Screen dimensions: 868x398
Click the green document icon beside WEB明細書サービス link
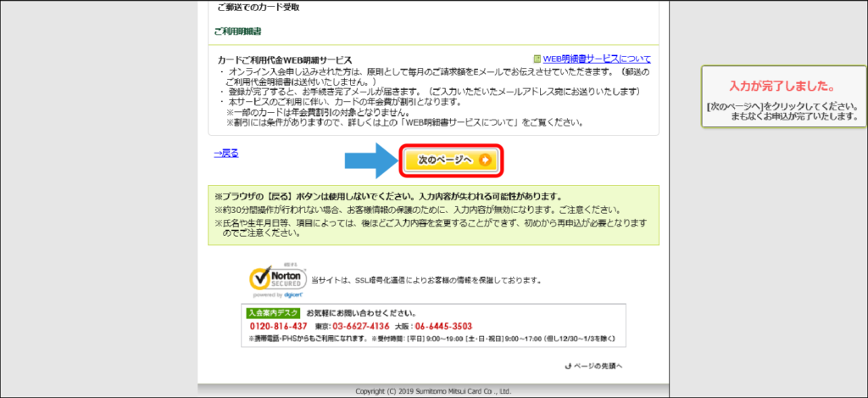point(537,59)
